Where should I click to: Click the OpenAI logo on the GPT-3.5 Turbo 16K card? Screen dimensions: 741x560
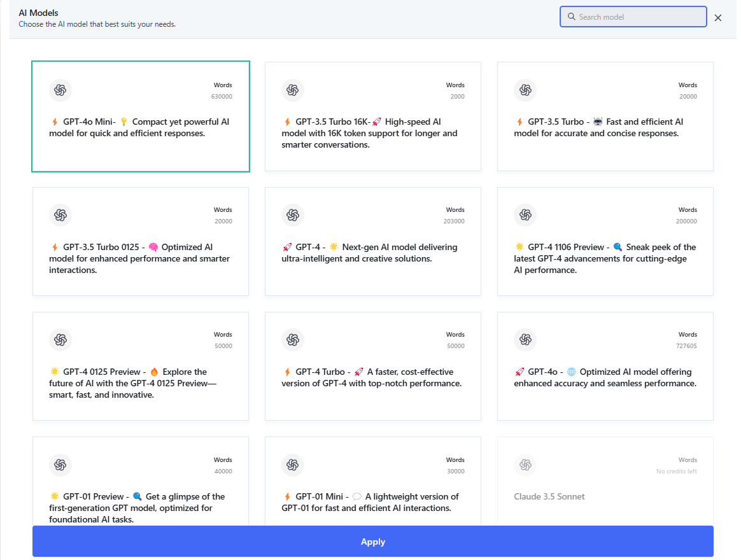(293, 90)
